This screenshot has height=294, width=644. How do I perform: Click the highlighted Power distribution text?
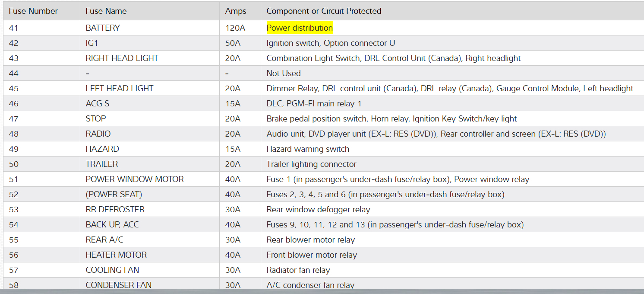point(300,28)
